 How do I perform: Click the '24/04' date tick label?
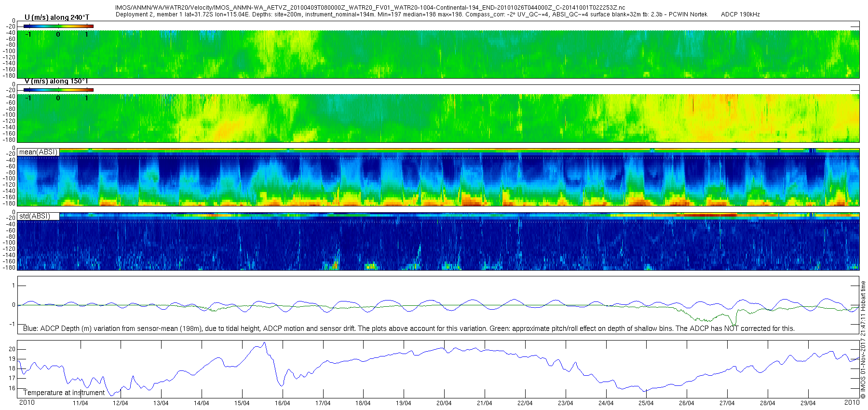(606, 403)
